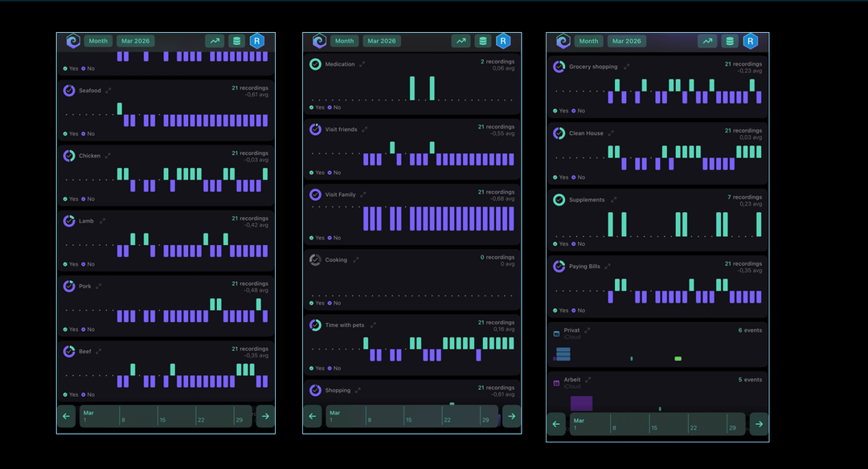Expand the Paying Bills chart
868x469 pixels.
[x=608, y=267]
